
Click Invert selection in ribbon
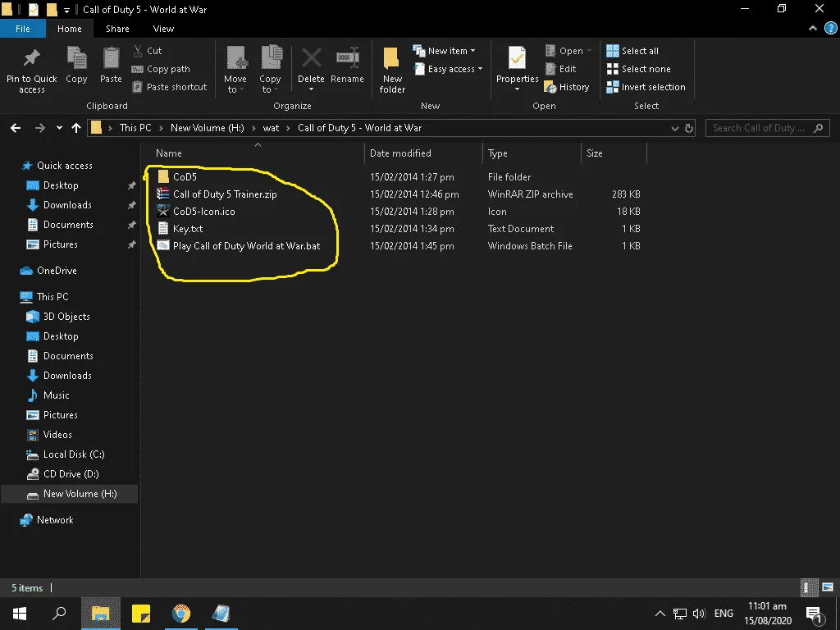(x=646, y=87)
